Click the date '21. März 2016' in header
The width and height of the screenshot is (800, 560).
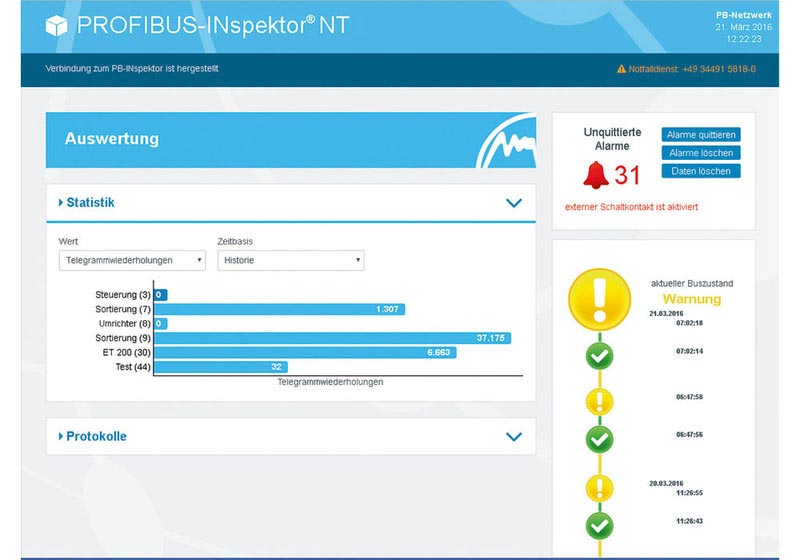point(743,27)
